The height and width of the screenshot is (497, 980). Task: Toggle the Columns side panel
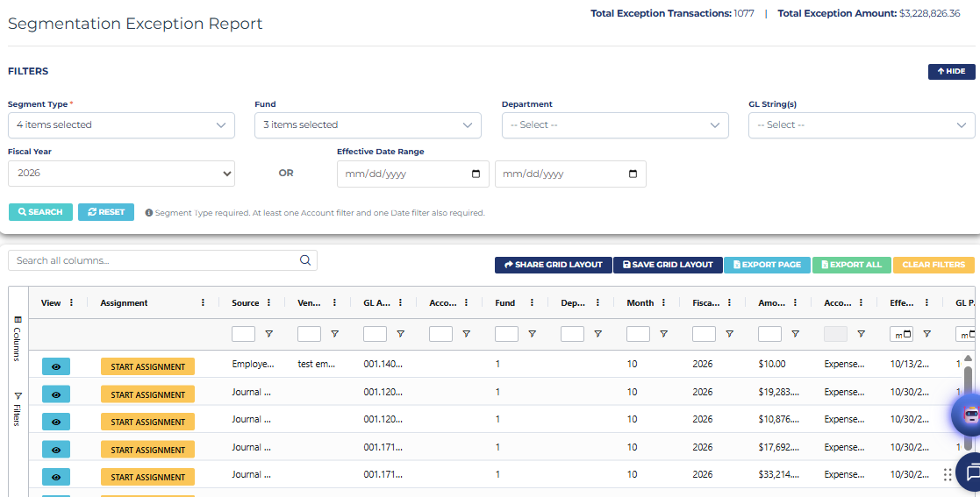(18, 337)
